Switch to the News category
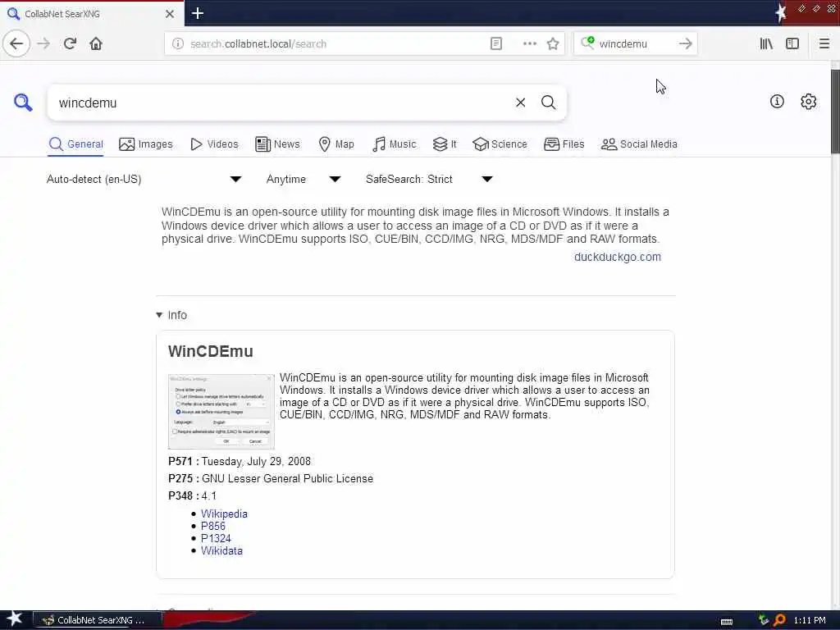 277,144
